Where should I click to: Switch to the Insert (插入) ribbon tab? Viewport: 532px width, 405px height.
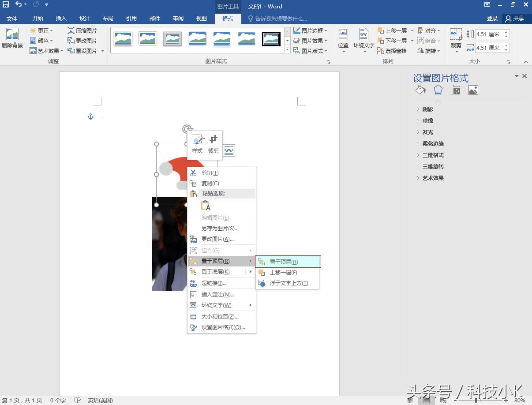61,19
